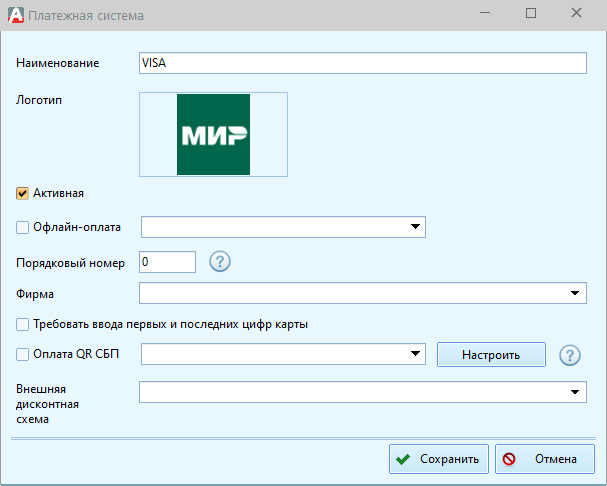Click the application logo in the title bar
Image resolution: width=607 pixels, height=486 pixels.
(x=16, y=15)
